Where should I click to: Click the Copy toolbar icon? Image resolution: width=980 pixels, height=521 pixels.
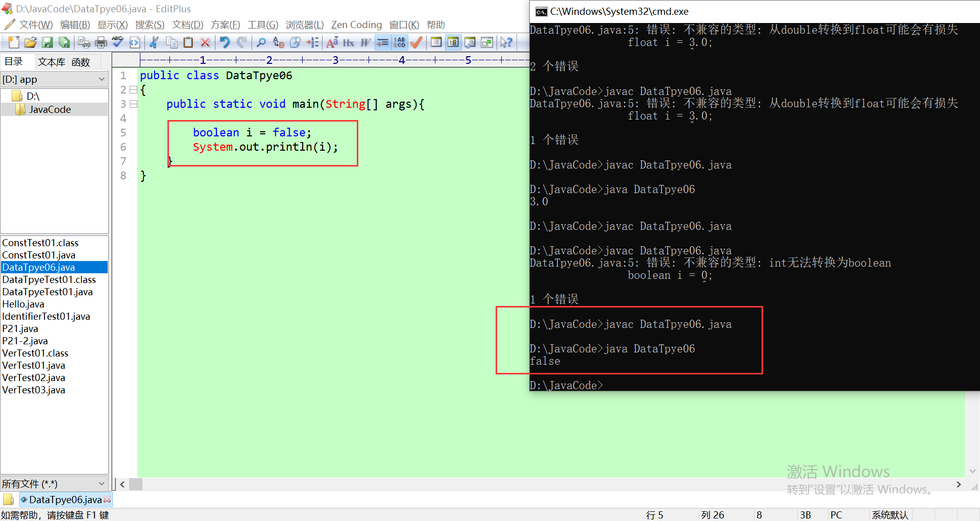click(171, 42)
